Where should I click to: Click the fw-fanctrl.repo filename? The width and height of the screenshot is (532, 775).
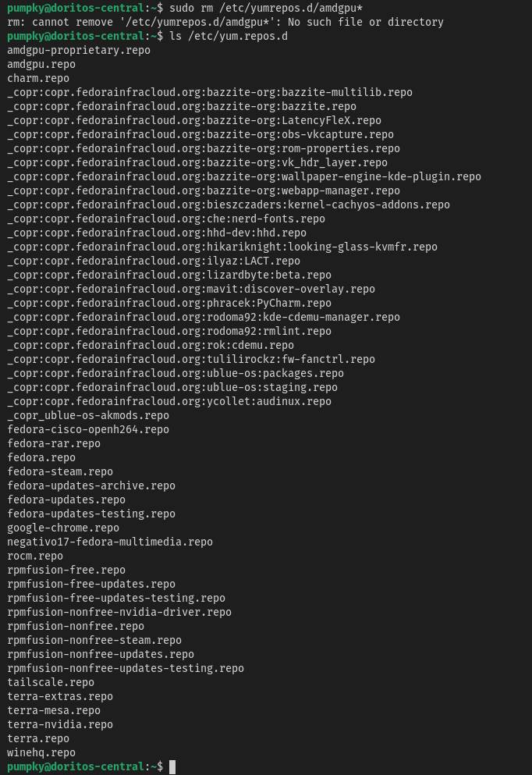tap(190, 359)
